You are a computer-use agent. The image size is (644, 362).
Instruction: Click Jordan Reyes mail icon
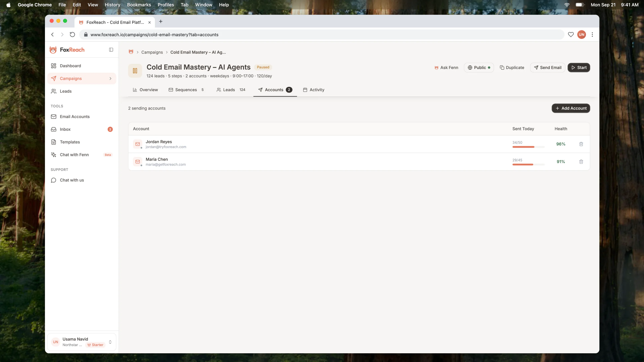pyautogui.click(x=138, y=144)
